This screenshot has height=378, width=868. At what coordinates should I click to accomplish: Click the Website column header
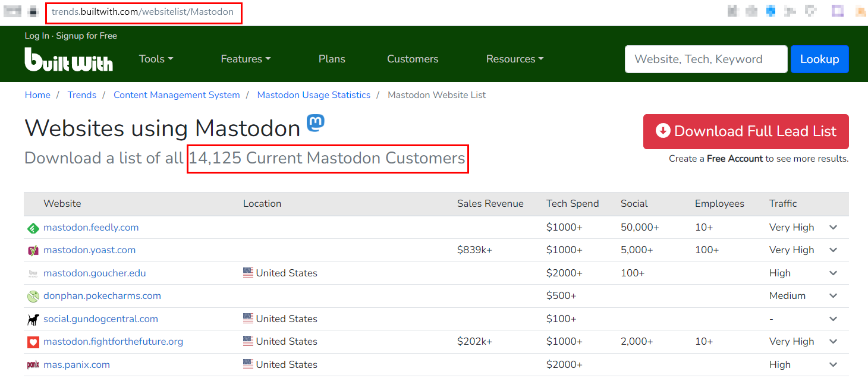(x=62, y=204)
